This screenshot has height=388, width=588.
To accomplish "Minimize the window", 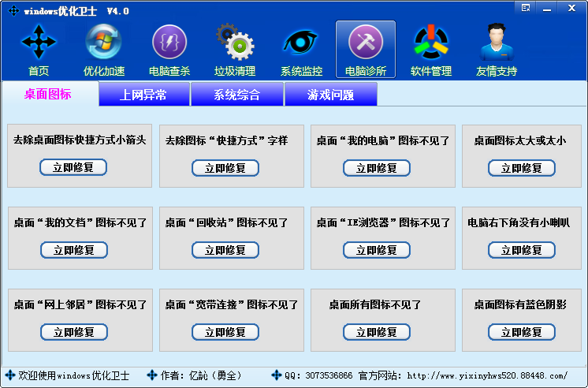I will pyautogui.click(x=547, y=8).
